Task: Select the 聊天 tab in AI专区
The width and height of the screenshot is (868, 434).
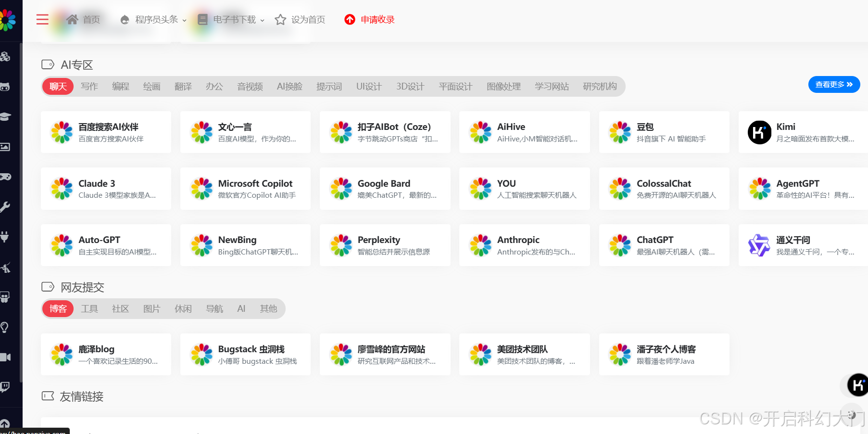Action: (x=58, y=86)
